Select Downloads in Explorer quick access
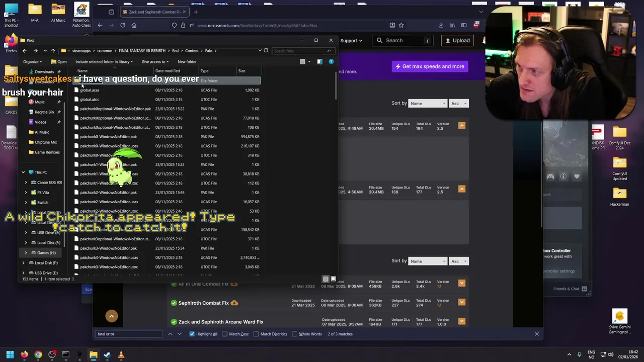Viewport: 644px width, 362px height. (44, 71)
